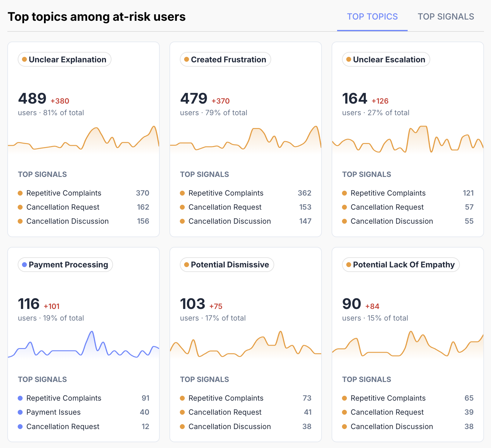Image resolution: width=491 pixels, height=448 pixels.
Task: Click Repetitive Complaints with count 65
Action: point(408,398)
